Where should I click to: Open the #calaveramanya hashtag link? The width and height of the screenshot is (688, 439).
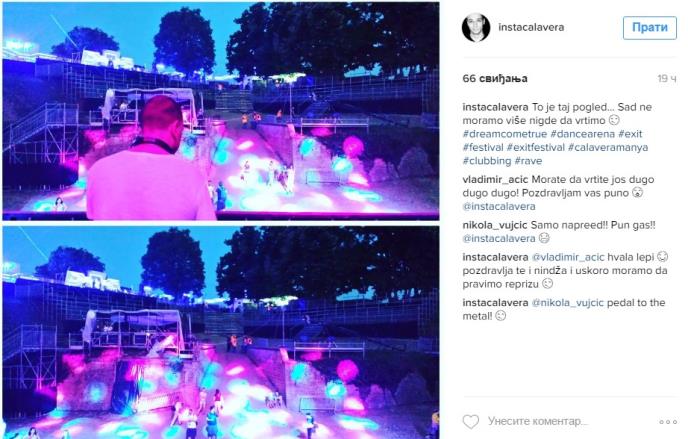point(608,147)
